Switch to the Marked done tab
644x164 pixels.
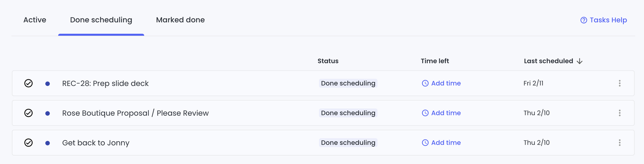tap(180, 20)
